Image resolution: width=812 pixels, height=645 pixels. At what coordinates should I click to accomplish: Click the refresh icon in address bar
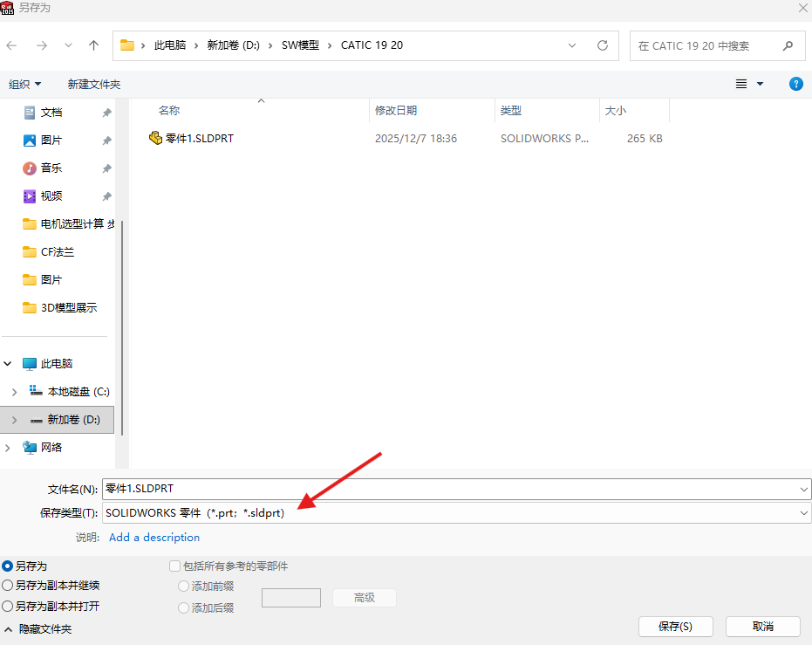602,45
